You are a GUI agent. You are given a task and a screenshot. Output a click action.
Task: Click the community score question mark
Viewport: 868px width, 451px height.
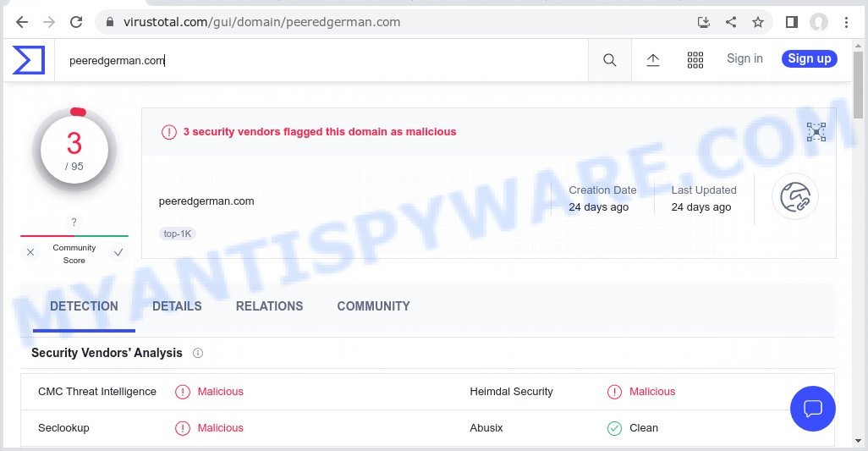[74, 222]
